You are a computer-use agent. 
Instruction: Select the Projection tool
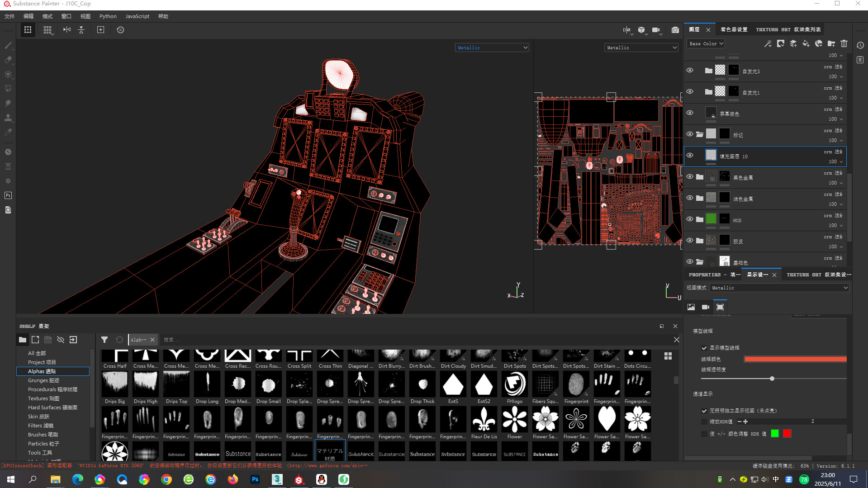click(x=8, y=74)
